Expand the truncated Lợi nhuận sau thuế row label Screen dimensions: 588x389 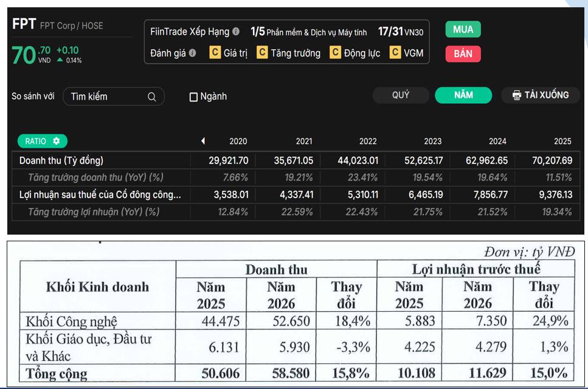(x=100, y=194)
